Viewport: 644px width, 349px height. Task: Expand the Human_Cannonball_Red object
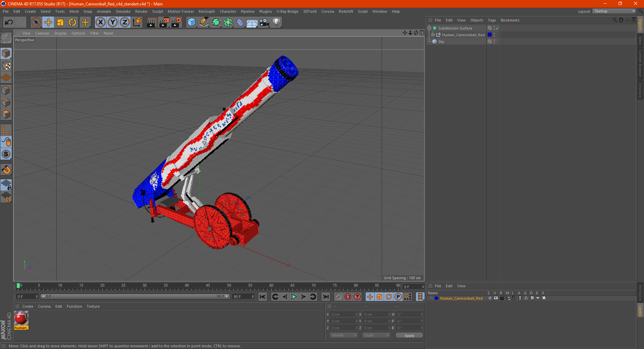point(433,35)
